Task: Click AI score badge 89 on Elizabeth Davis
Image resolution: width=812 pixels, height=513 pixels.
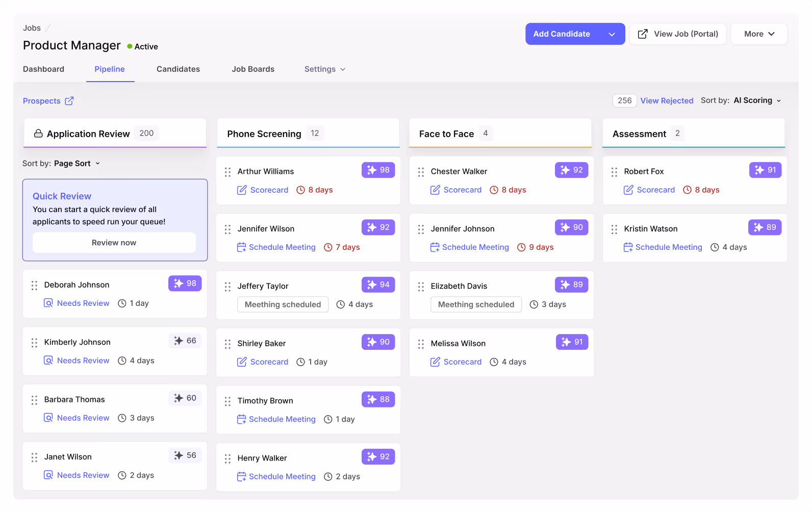Action: (x=571, y=285)
